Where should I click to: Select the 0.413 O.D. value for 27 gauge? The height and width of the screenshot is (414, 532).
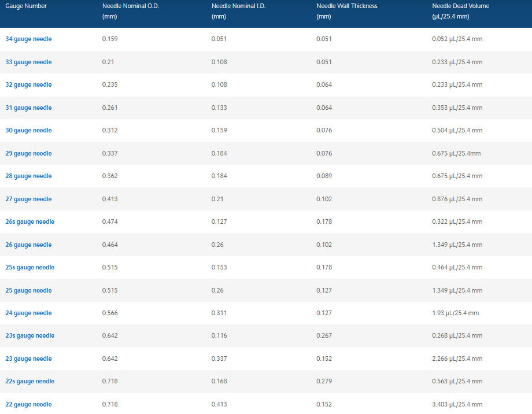click(x=110, y=199)
